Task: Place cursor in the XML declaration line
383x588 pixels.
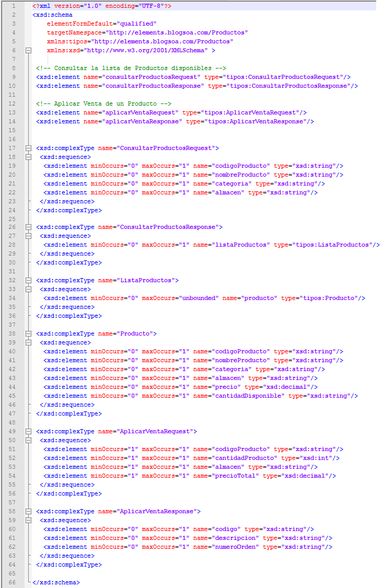Action: coord(102,6)
